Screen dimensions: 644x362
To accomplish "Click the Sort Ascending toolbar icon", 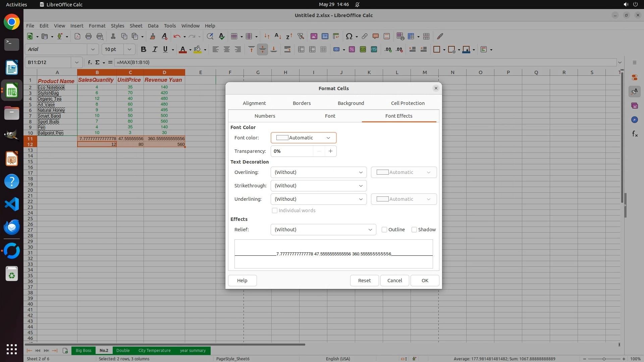I will (x=278, y=36).
